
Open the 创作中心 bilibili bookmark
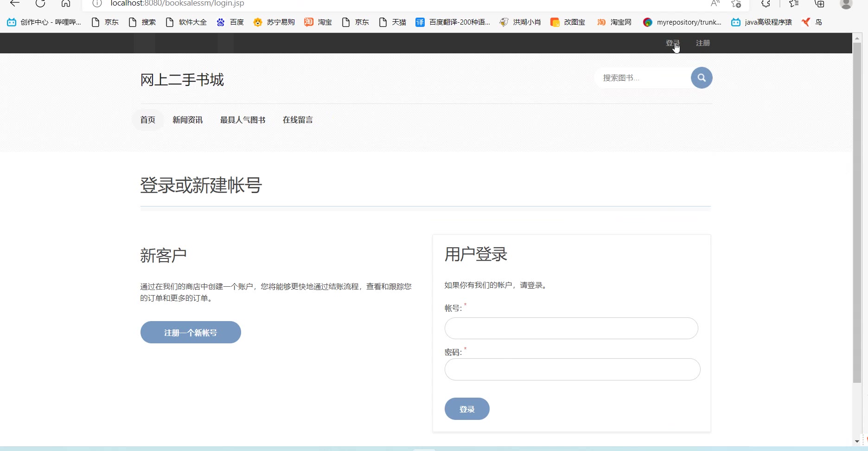point(45,22)
